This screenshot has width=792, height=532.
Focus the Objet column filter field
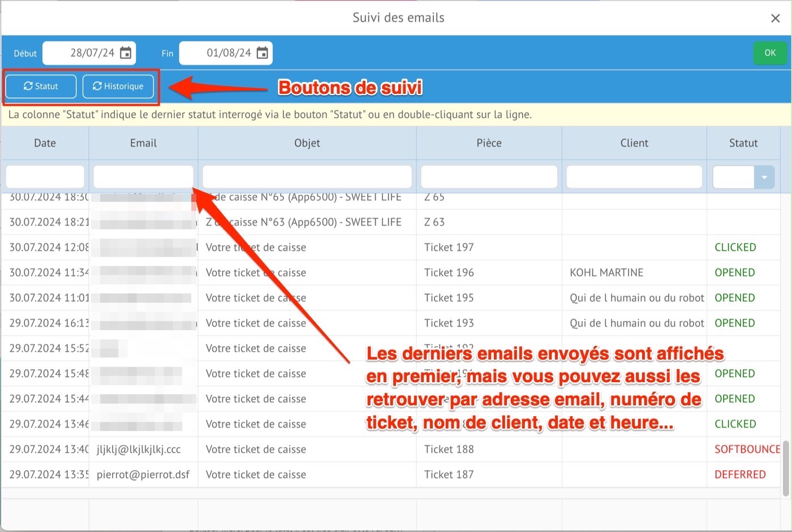(307, 177)
